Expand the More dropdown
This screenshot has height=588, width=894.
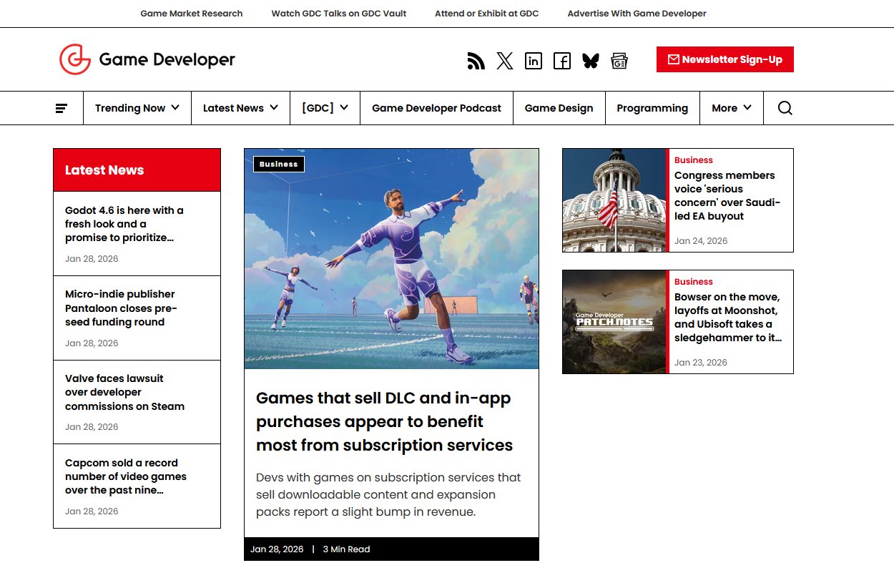tap(732, 108)
